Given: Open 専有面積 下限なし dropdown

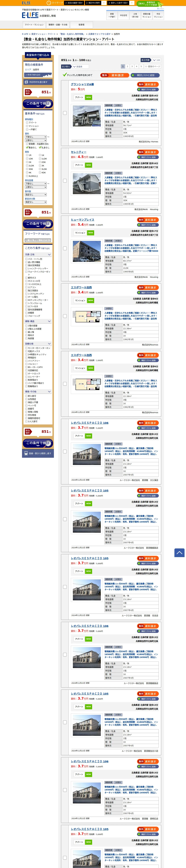Looking at the screenshot, I should click(x=36, y=184).
